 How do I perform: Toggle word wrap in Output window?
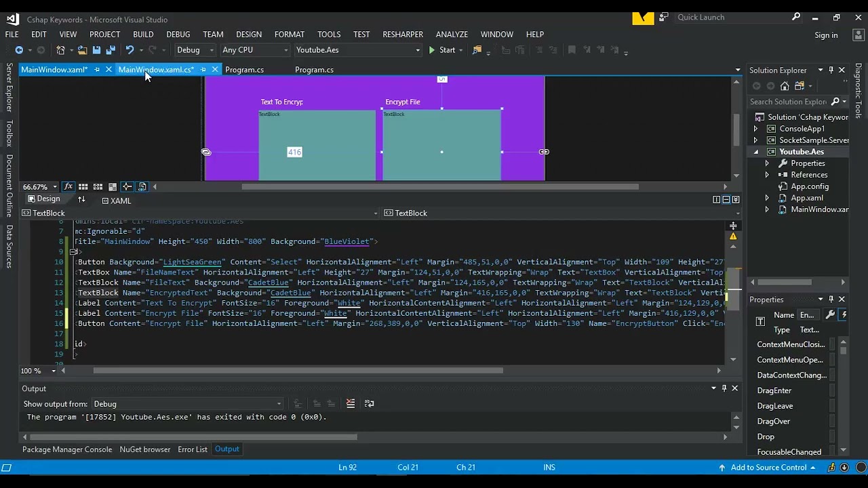point(369,404)
